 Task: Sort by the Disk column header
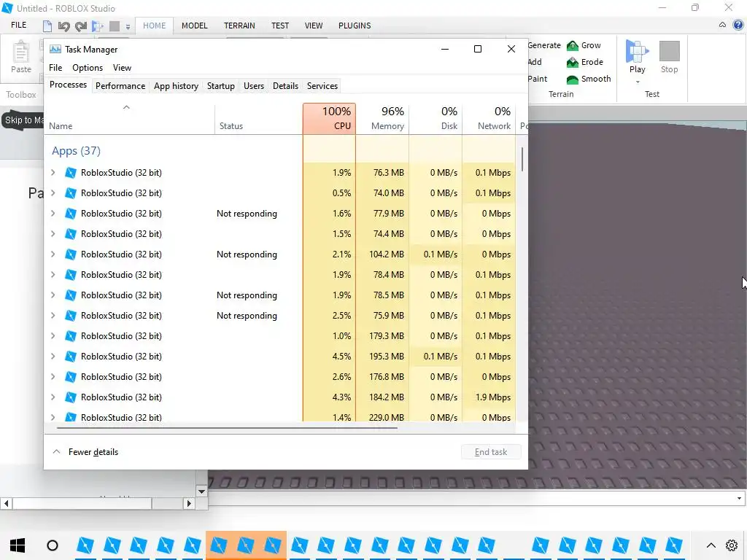pos(436,119)
